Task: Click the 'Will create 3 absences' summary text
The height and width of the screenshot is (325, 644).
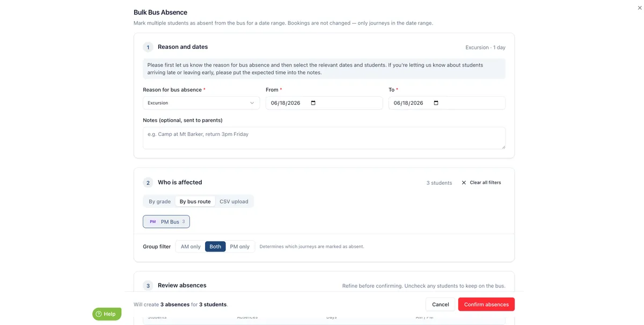Action: [181, 305]
